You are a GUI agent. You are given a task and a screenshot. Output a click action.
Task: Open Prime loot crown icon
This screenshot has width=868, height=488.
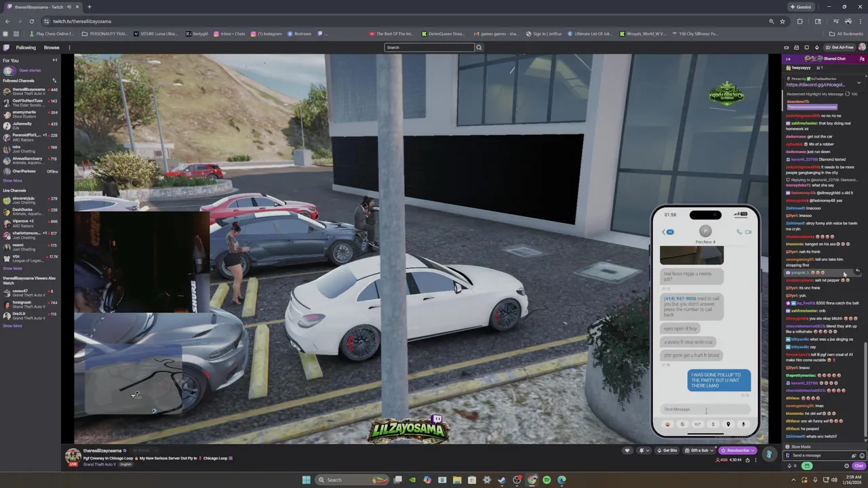[x=787, y=47]
